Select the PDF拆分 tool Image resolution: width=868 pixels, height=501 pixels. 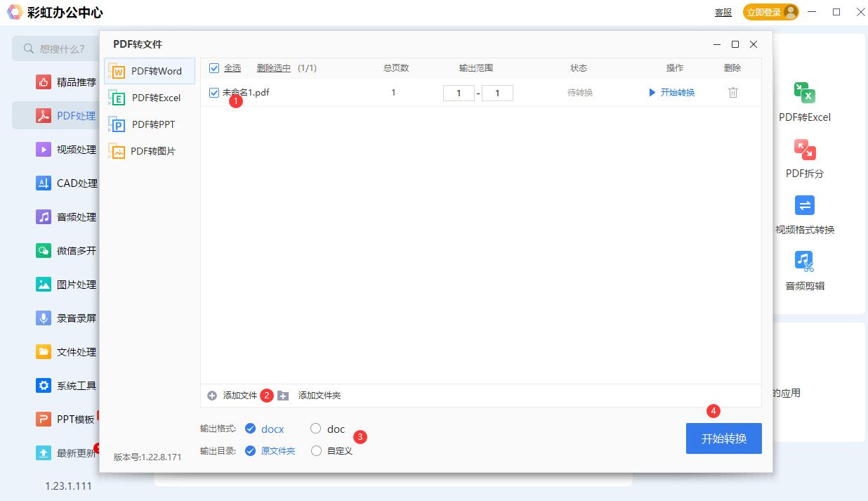tap(805, 158)
